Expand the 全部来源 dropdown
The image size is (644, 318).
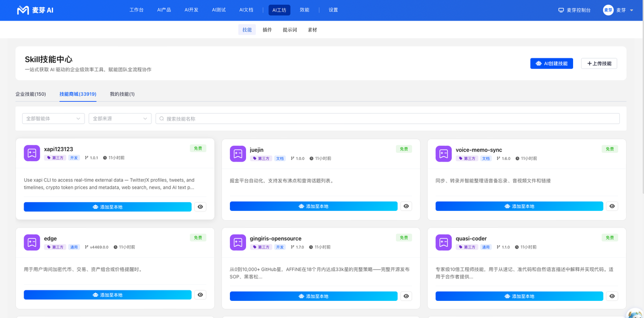coord(120,119)
